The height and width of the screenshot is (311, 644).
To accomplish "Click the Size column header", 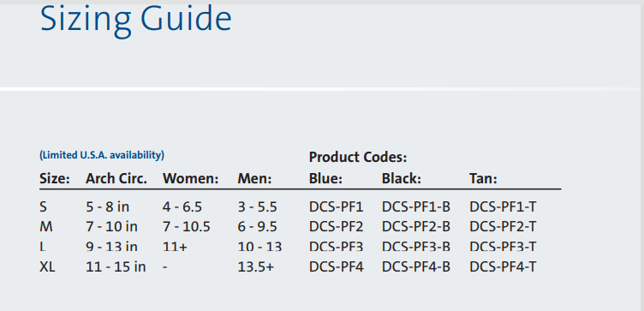I will pos(55,179).
